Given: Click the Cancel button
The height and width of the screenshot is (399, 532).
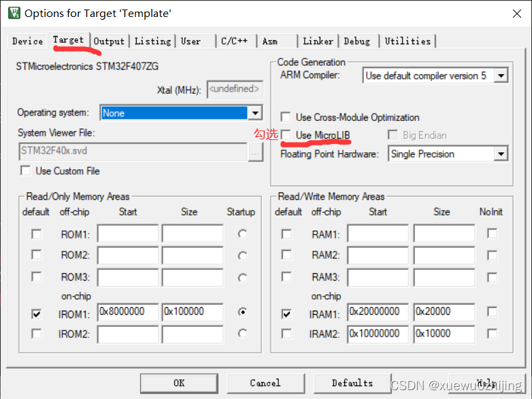Looking at the screenshot, I should [265, 383].
